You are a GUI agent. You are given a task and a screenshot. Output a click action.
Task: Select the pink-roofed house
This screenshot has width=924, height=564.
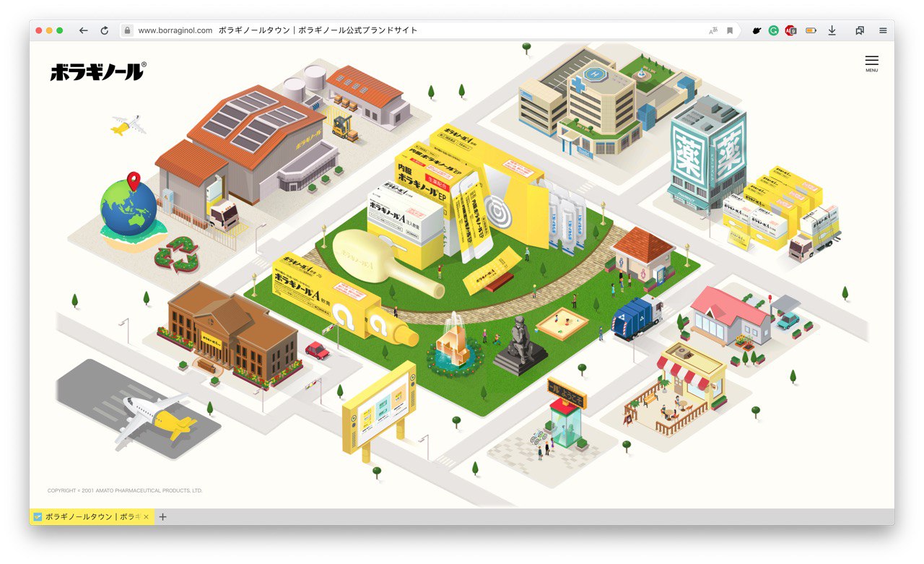point(729,316)
